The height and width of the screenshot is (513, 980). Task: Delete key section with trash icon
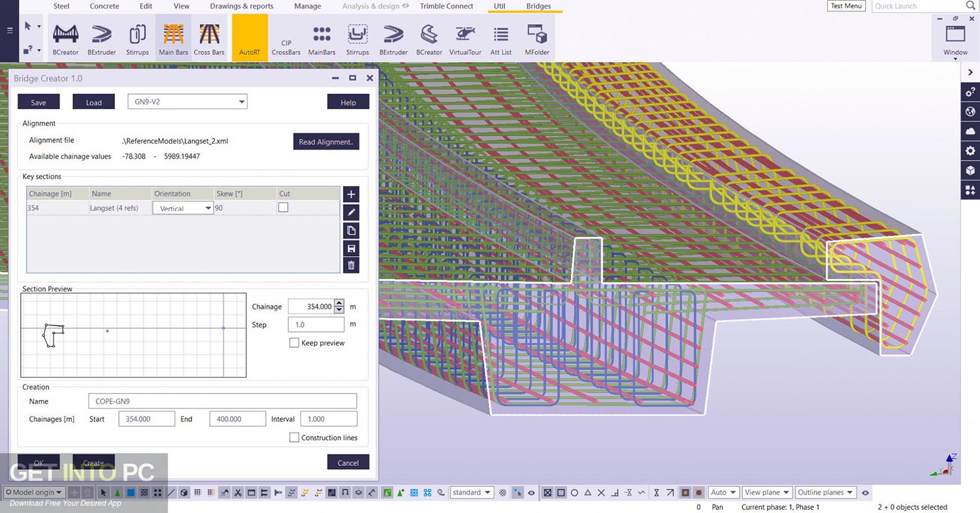(351, 265)
